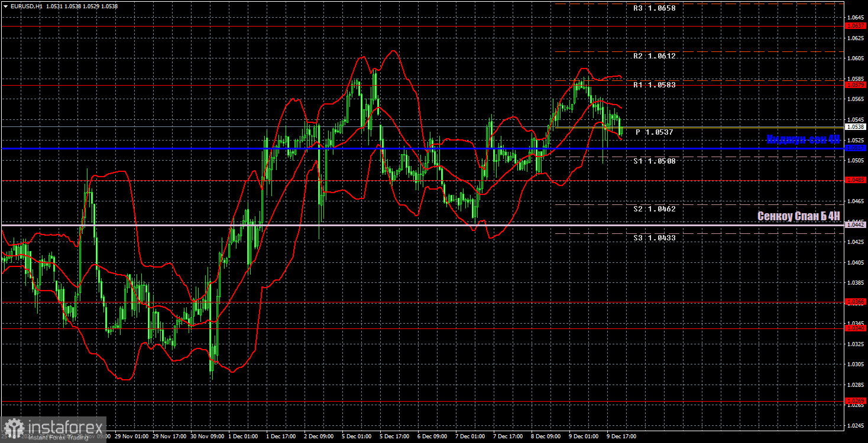Click the 1.0605 price axis label
The height and width of the screenshot is (443, 868).
point(856,58)
